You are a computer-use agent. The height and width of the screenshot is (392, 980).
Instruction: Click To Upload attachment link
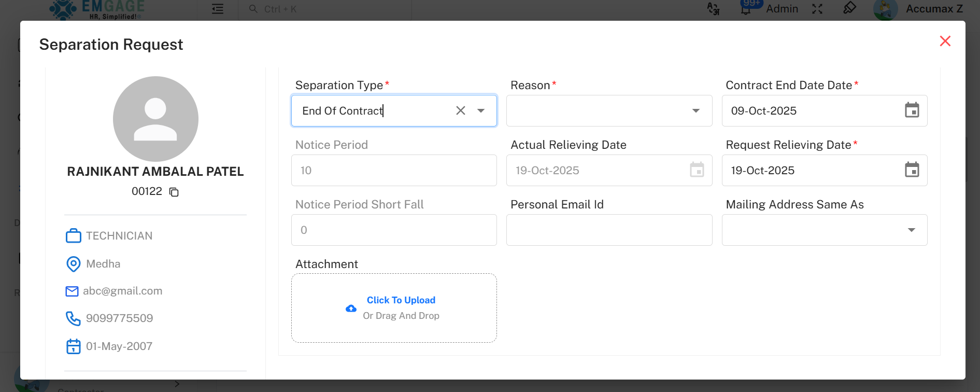401,300
